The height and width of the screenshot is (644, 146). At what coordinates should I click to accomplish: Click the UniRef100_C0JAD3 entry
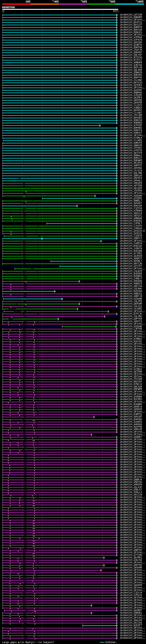pos(131,140)
